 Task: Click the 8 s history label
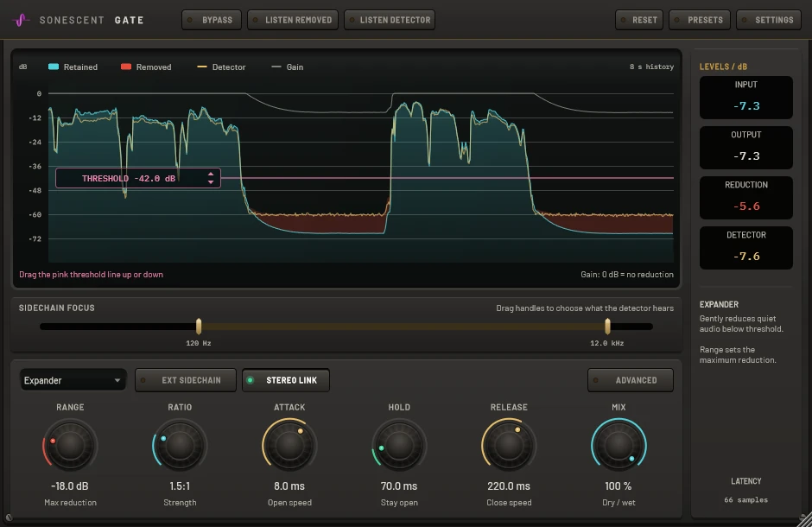pyautogui.click(x=651, y=67)
